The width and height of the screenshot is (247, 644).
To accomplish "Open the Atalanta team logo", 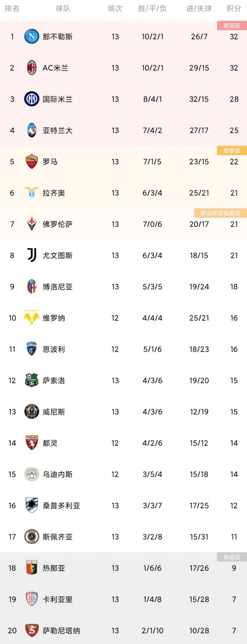I will click(32, 130).
